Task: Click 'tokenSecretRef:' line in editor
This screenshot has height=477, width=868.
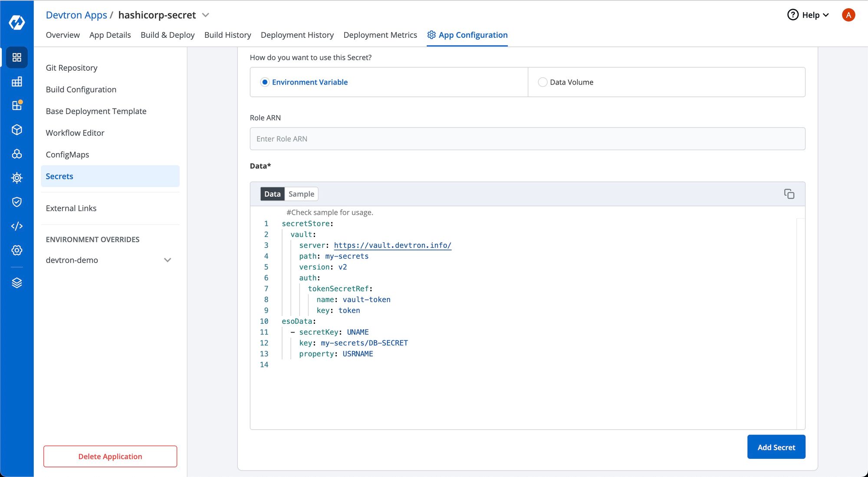Action: (x=340, y=289)
